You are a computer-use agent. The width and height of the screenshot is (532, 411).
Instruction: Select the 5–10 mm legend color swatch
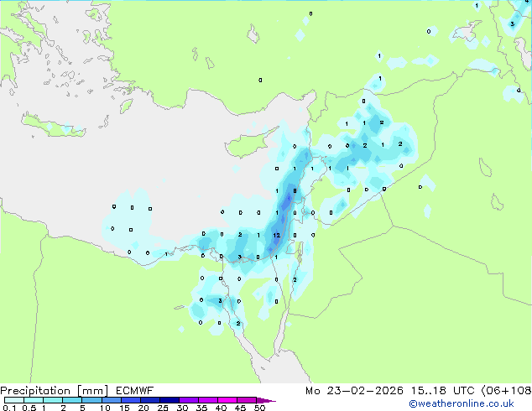(x=91, y=400)
